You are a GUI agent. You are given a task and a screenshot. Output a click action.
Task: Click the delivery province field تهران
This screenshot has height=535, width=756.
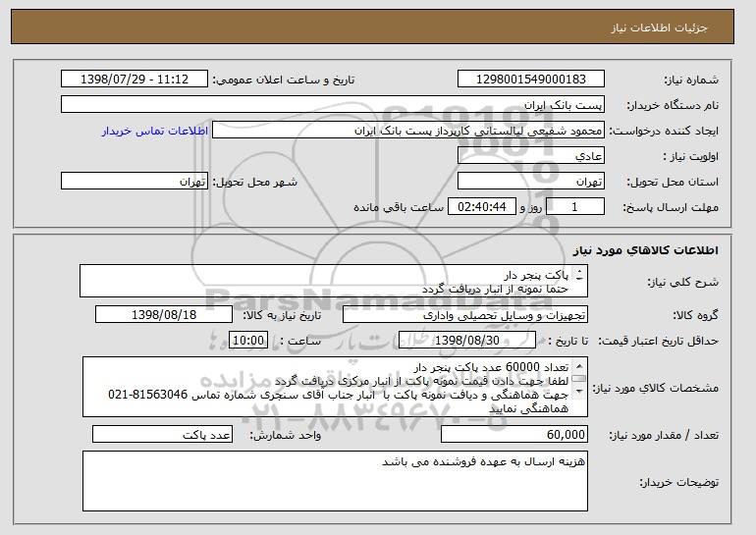coord(531,182)
